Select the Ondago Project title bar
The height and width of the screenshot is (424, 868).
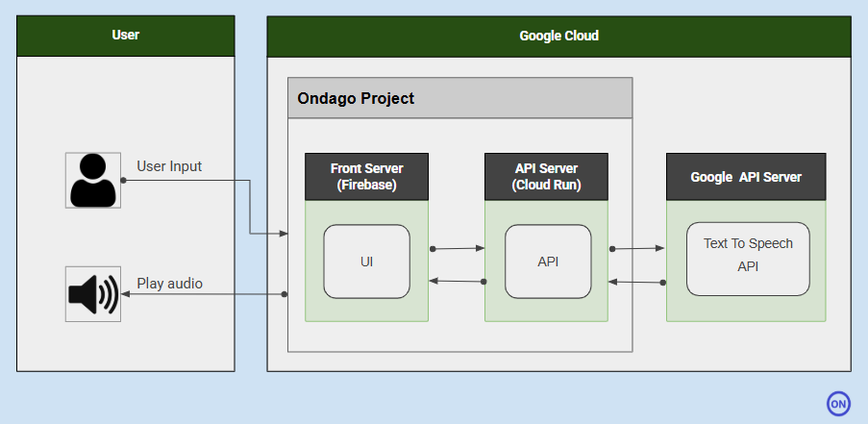[x=460, y=98]
